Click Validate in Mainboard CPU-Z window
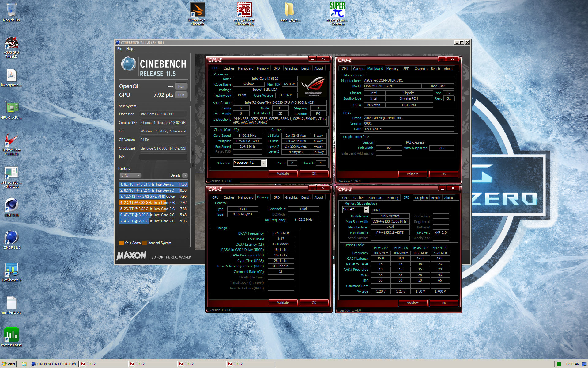The image size is (588, 368). pos(413,174)
